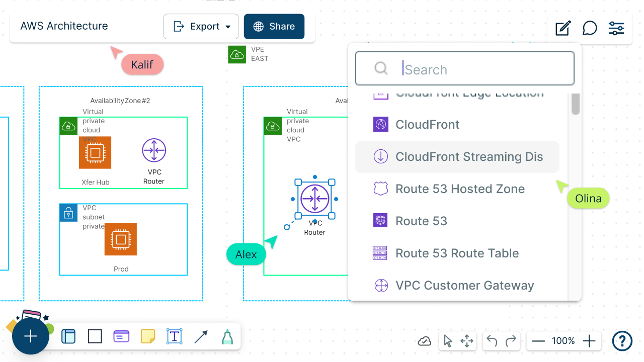Click the Availability Zone #2 label
Image resolution: width=644 pixels, height=362 pixels.
point(120,101)
